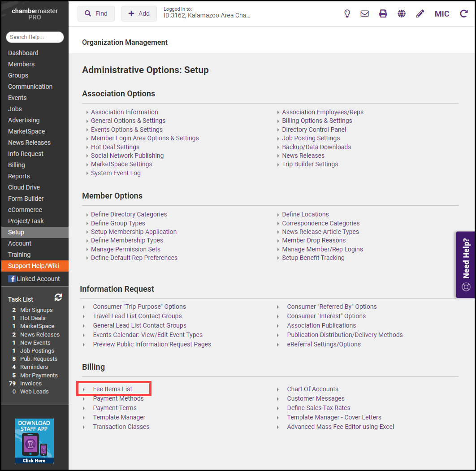Open Invoices in the Task List
This screenshot has height=471, width=476.
(x=30, y=383)
